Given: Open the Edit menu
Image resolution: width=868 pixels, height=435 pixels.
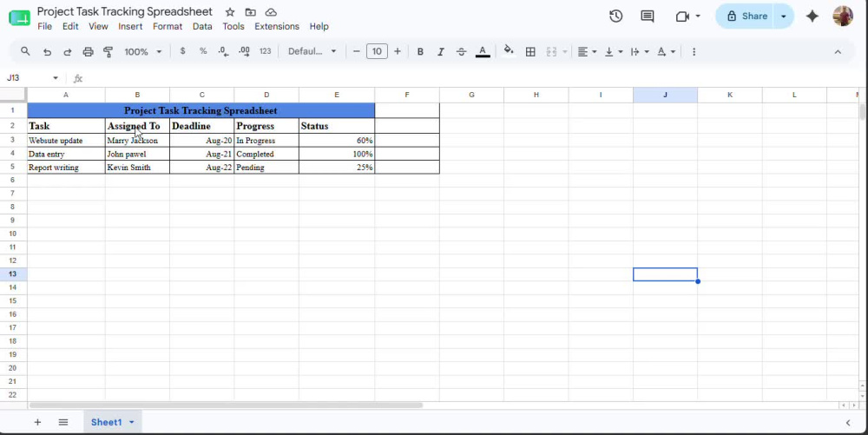Looking at the screenshot, I should pyautogui.click(x=70, y=26).
